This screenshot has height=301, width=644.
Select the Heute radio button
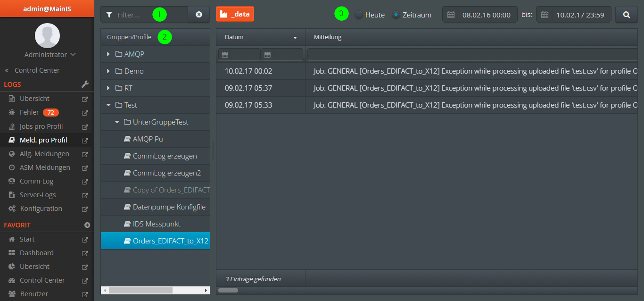(359, 15)
